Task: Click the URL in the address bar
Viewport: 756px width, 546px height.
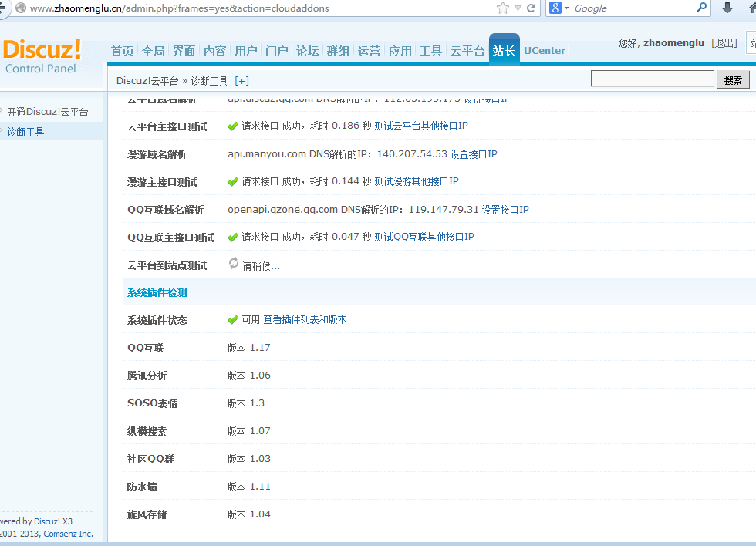Action: coord(179,8)
